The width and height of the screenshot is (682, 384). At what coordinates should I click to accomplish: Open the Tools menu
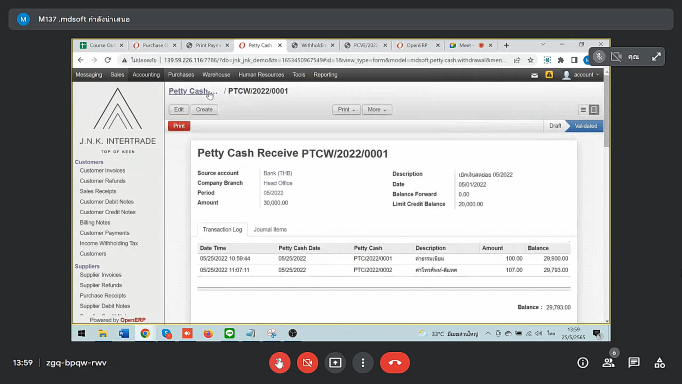tap(299, 75)
